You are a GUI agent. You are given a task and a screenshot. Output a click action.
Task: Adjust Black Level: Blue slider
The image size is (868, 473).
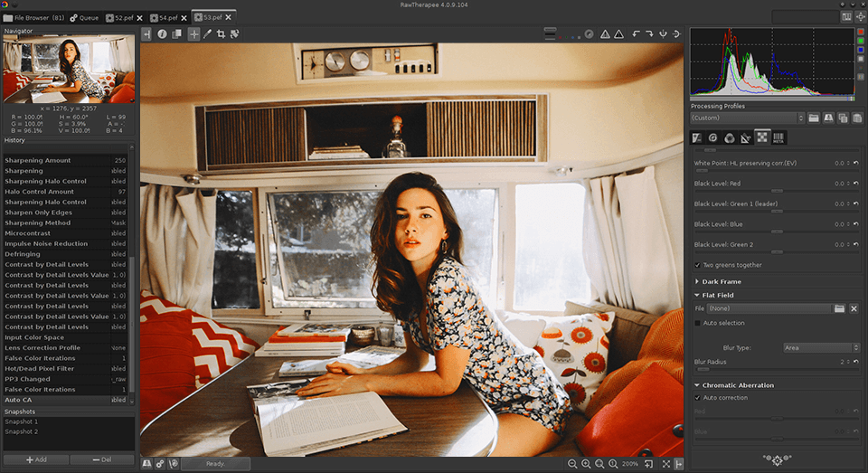[777, 232]
